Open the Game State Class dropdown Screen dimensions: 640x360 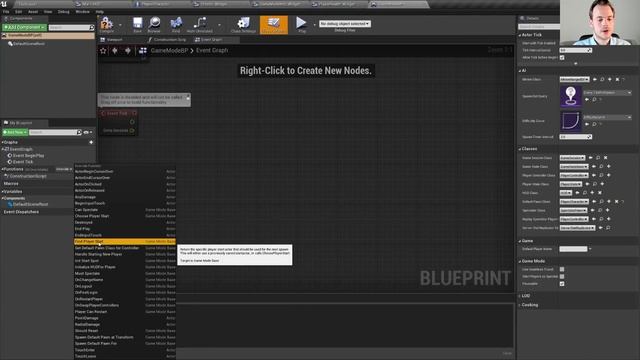click(x=574, y=166)
